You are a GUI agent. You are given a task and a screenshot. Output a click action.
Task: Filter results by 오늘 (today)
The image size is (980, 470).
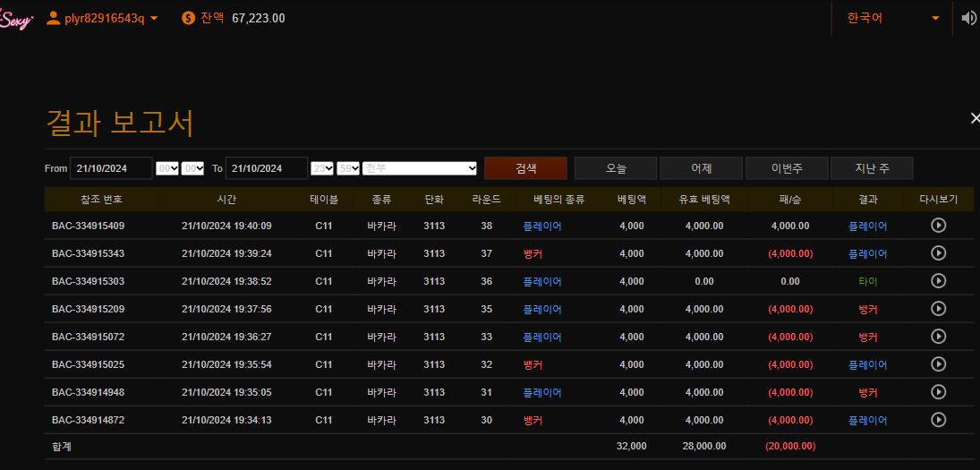click(616, 168)
